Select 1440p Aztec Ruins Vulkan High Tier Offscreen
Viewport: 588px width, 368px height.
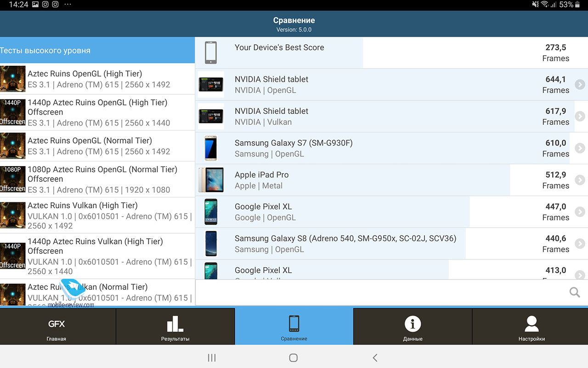97,256
